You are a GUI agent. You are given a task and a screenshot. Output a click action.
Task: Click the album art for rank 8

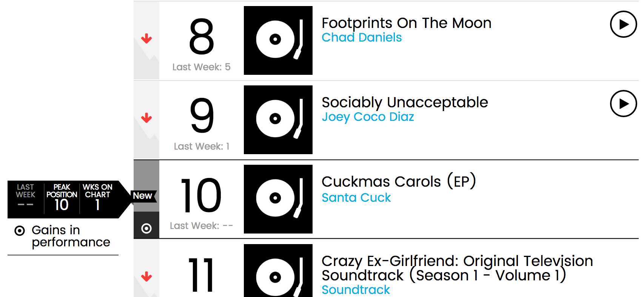(278, 40)
